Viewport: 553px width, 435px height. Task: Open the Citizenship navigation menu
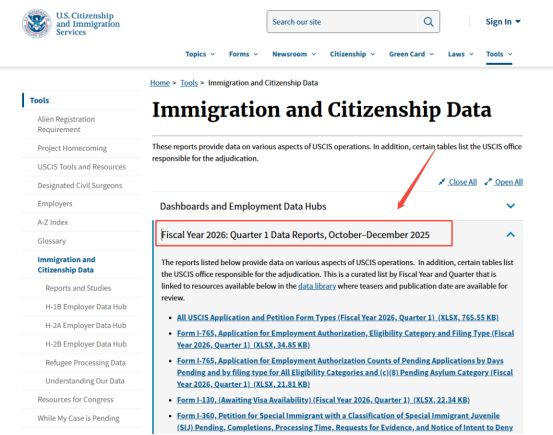352,54
